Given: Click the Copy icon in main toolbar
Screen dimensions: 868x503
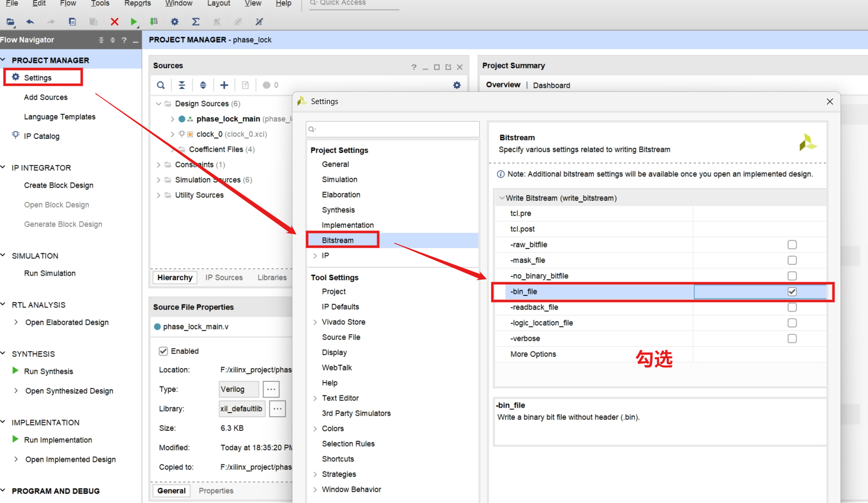Looking at the screenshot, I should click(x=72, y=22).
